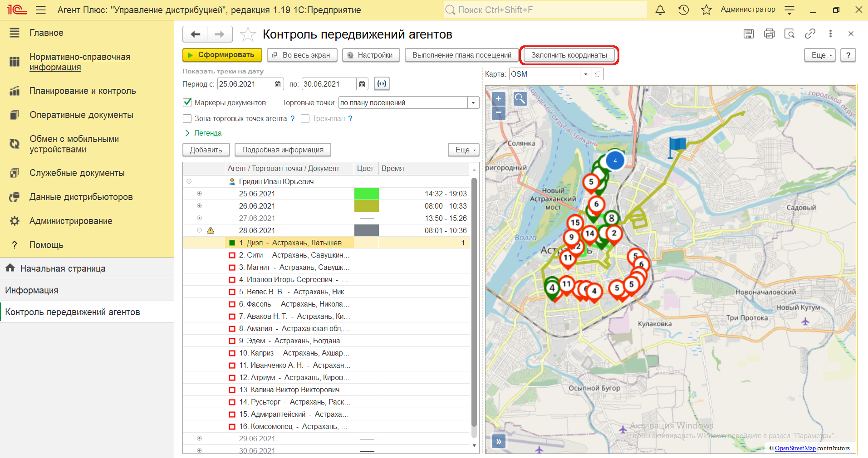Viewport: 868px width, 458px height.
Task: Toggle square marker for 12. Атриум row
Action: (x=232, y=378)
